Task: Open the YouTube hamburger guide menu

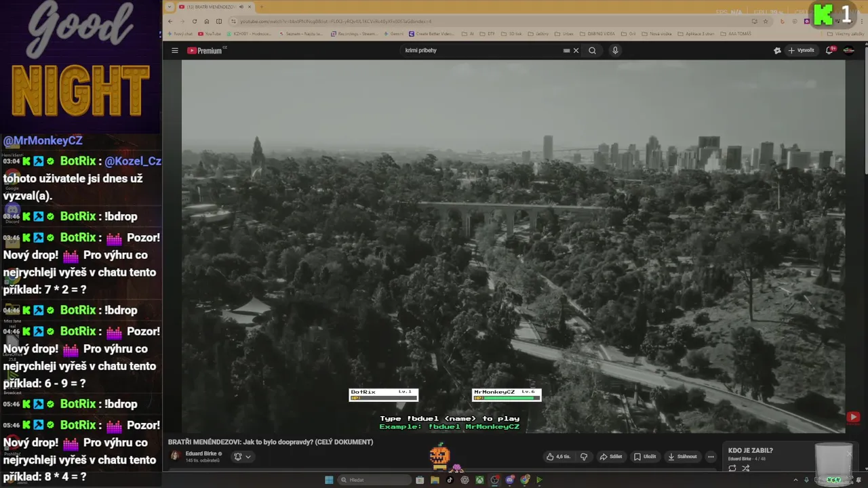Action: tap(174, 50)
